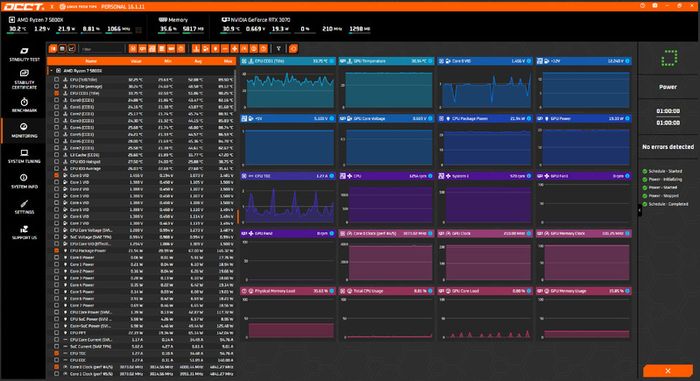
Task: Click the blue circle on CPU Package Power graph
Action: (x=529, y=118)
